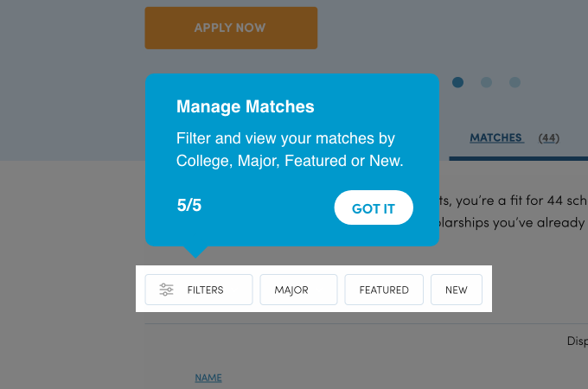This screenshot has width=588, height=389.
Task: Click the sliders icon in Filters button
Action: click(167, 290)
